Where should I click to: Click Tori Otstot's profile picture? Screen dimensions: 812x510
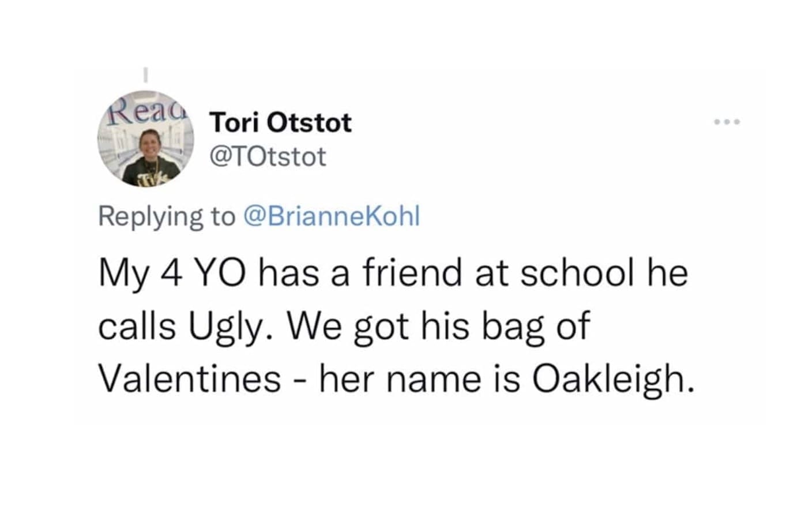point(146,140)
